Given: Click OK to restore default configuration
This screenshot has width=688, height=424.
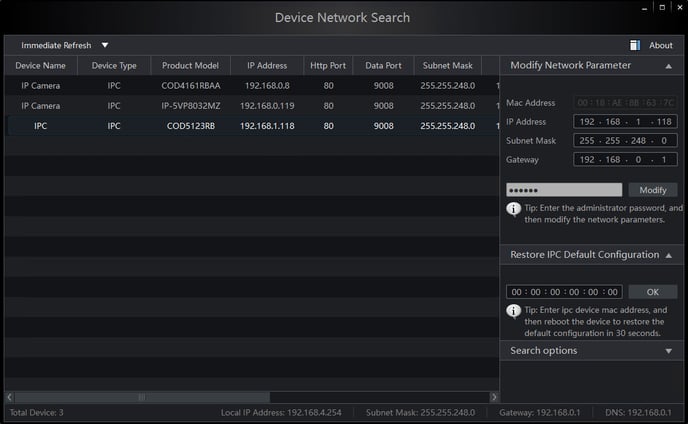Looking at the screenshot, I should point(652,292).
